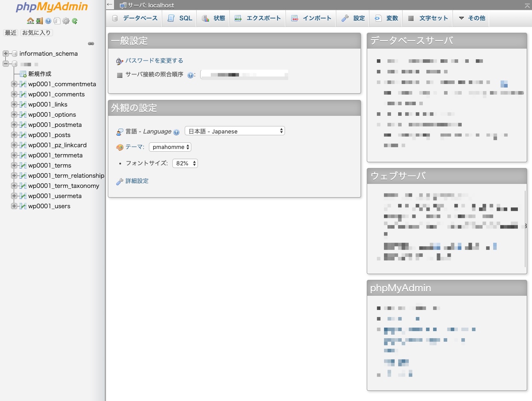Image resolution: width=532 pixels, height=401 pixels.
Task: Open the wp0001_term_taxonomy table name
Action: tap(64, 186)
